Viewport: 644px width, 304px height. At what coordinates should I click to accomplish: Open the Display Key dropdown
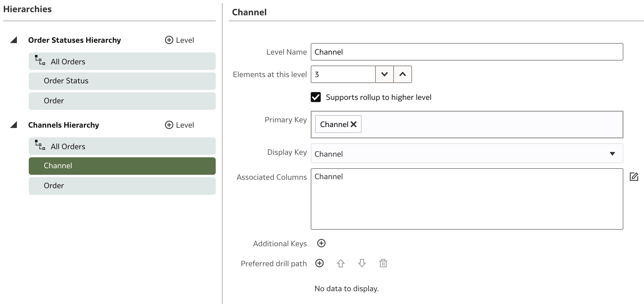pyautogui.click(x=467, y=153)
